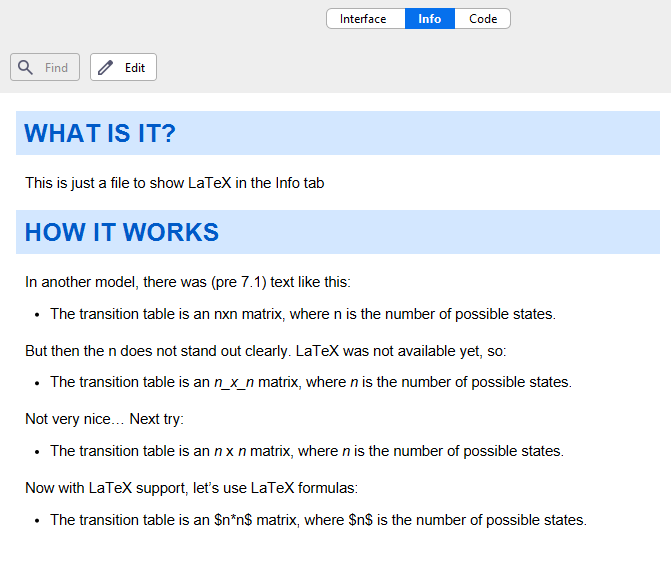Click the HOW IT WORKS heading
Screen dimensions: 671x563
coord(122,232)
